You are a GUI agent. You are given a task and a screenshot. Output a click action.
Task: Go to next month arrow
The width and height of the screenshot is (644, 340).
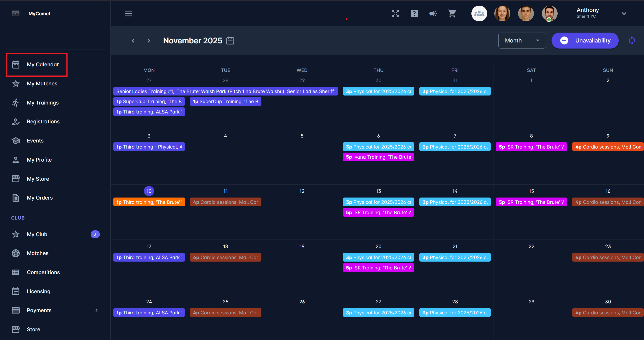(x=149, y=40)
